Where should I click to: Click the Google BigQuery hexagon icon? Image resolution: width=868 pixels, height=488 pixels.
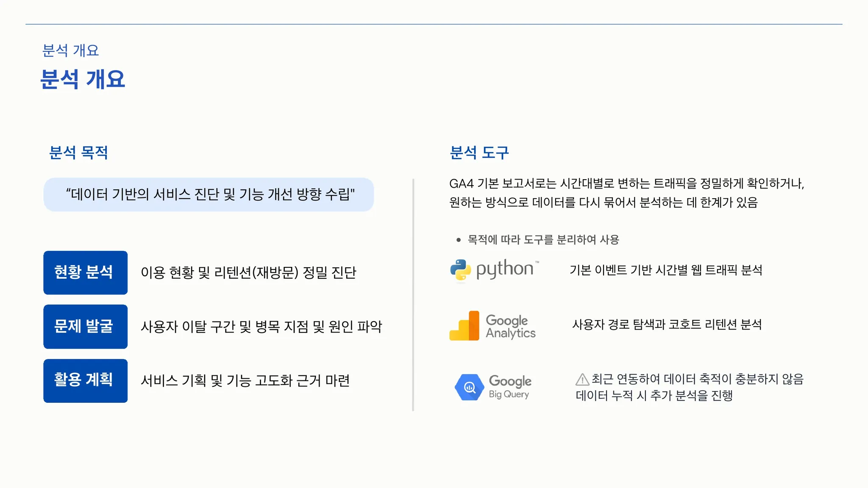[x=469, y=387]
